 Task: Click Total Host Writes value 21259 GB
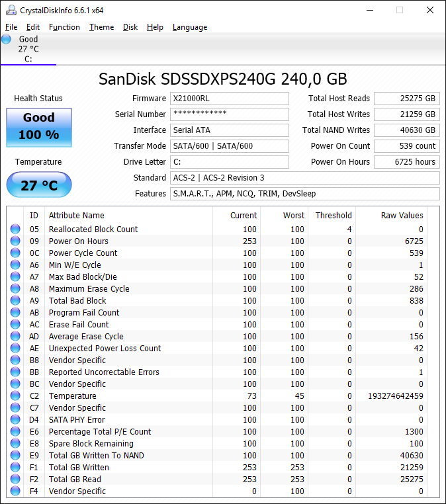(407, 114)
